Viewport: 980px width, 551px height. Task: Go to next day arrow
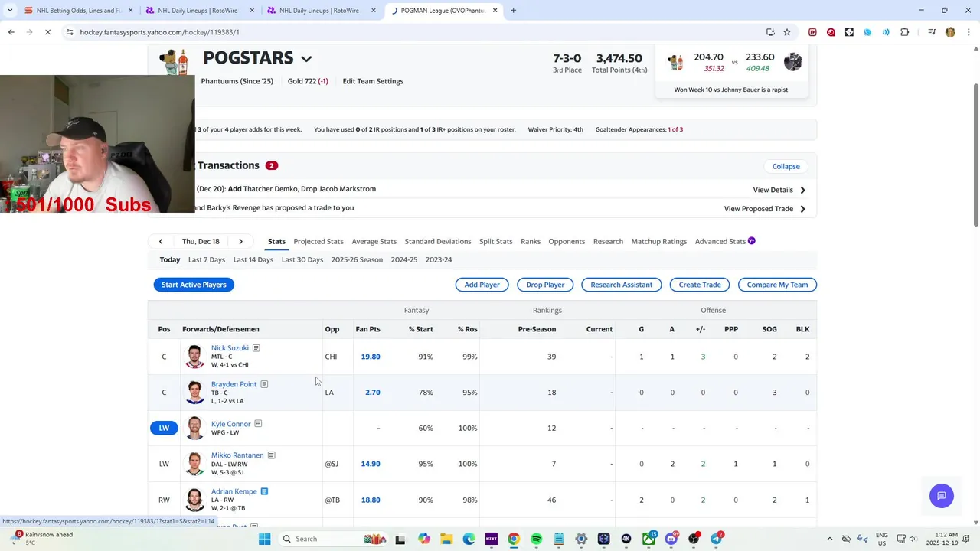pyautogui.click(x=240, y=241)
